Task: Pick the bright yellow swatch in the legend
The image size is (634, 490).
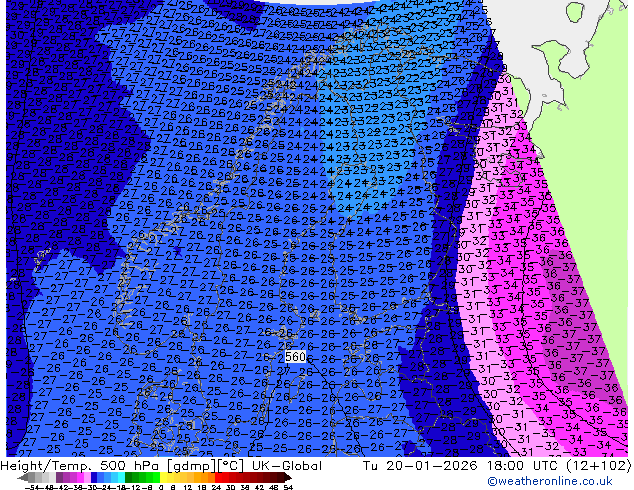Action: (163, 478)
